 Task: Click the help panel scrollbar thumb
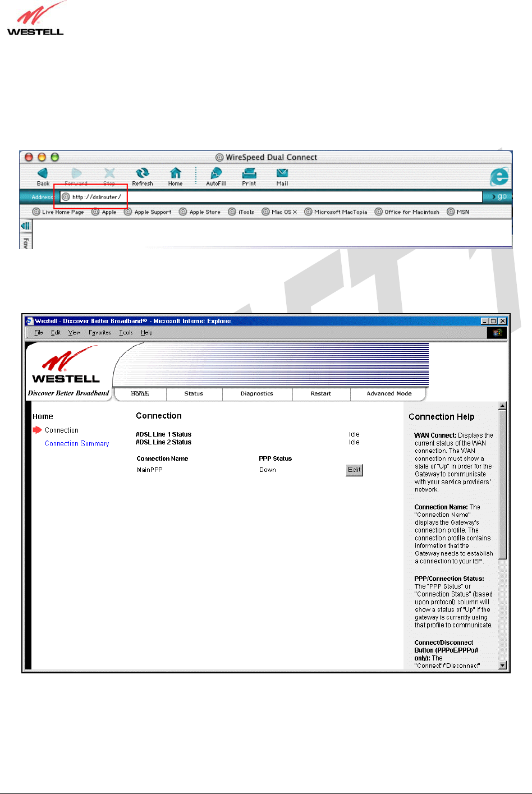(502, 484)
